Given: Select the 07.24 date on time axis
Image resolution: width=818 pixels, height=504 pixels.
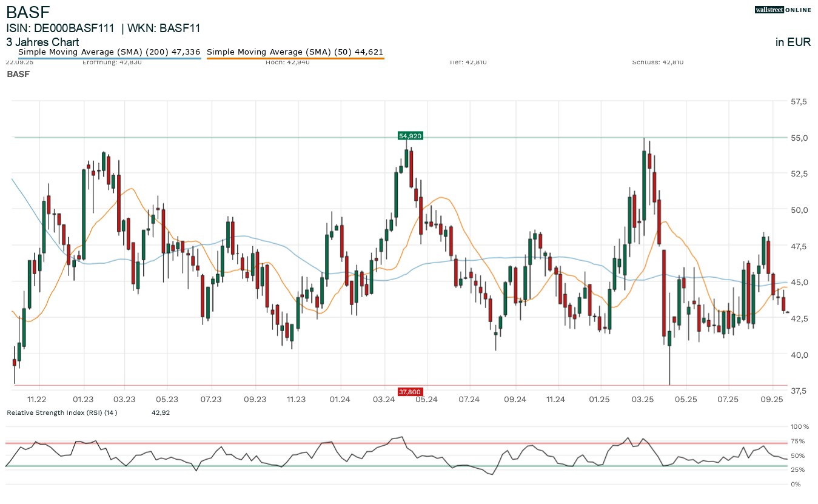Looking at the screenshot, I should [469, 399].
